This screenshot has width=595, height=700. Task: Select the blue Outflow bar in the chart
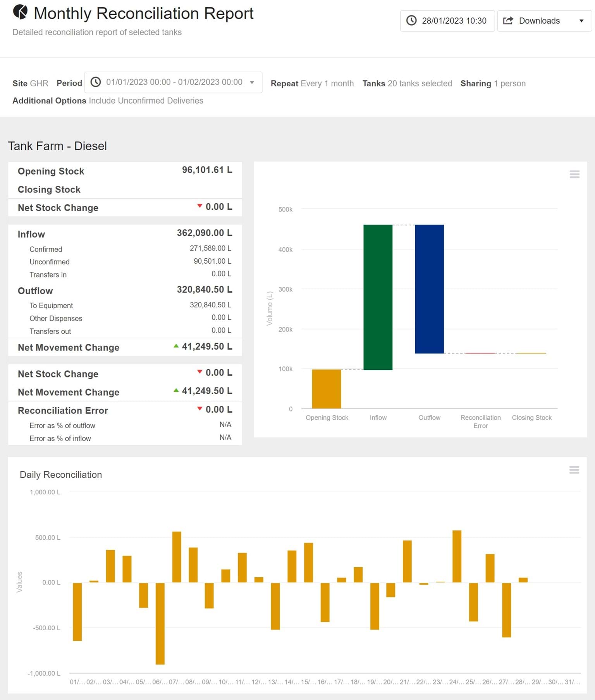429,289
